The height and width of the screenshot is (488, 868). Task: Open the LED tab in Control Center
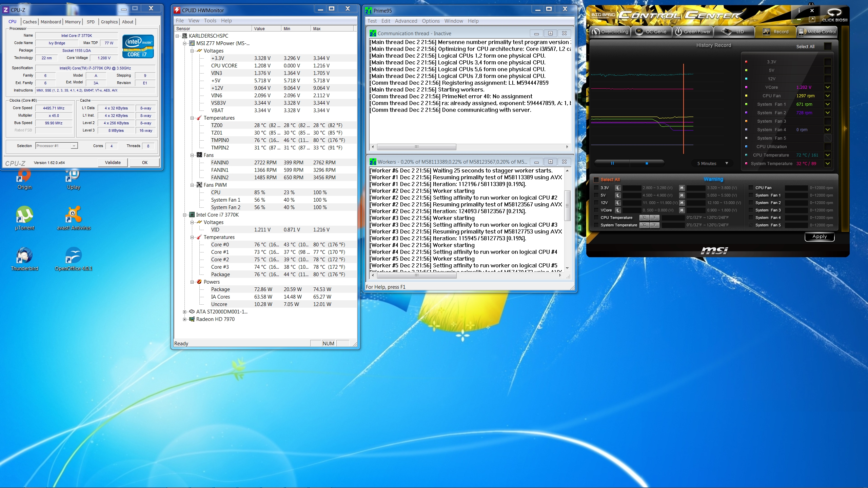coord(734,32)
